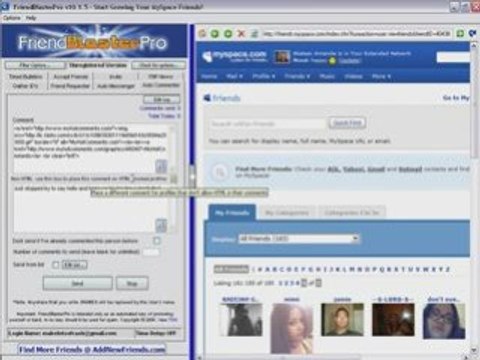Image resolution: width=480 pixels, height=360 pixels.
Task: Click inside the Comment HTML text box
Action: [x=91, y=148]
